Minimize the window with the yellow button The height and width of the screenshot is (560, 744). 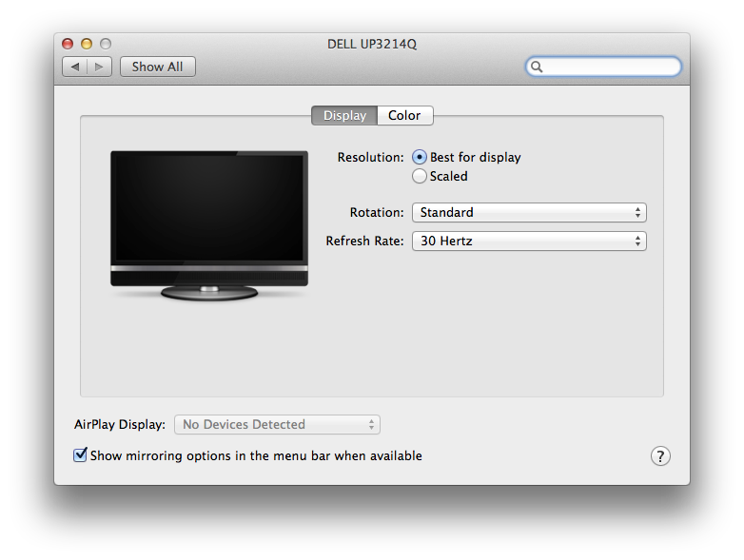(87, 44)
